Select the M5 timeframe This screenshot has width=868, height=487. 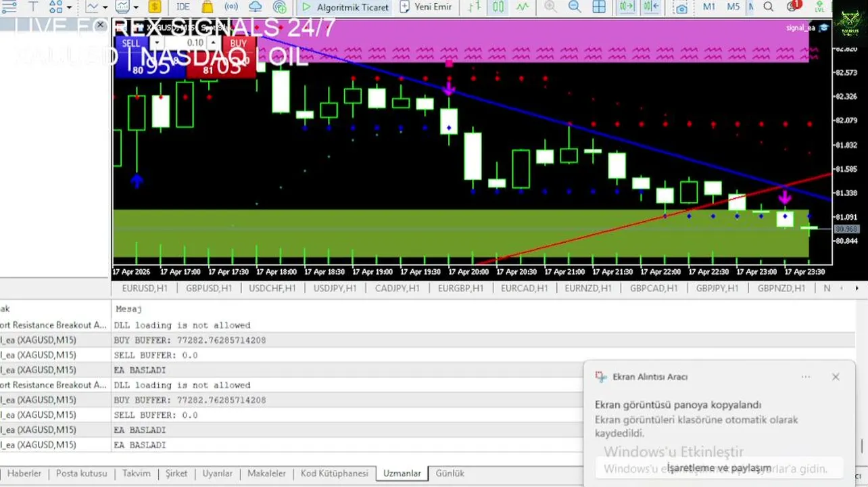[733, 7]
